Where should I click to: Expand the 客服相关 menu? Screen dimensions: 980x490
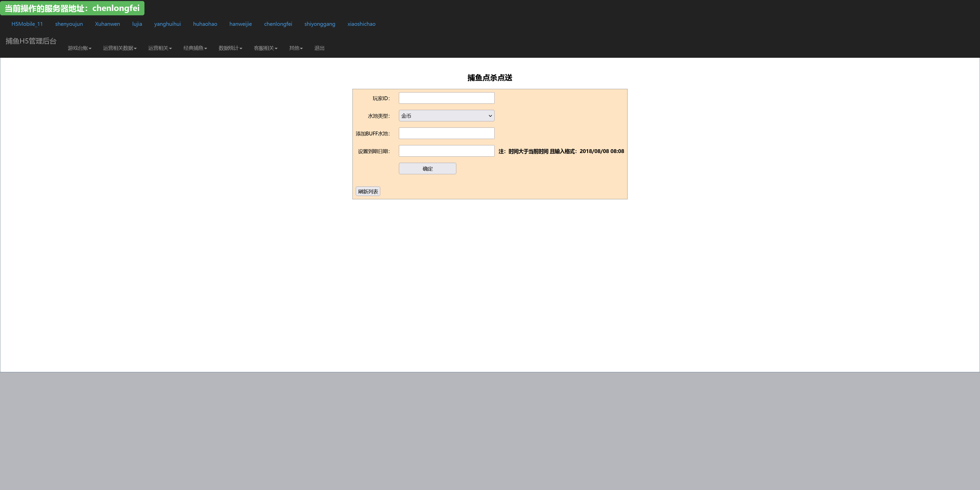tap(265, 48)
